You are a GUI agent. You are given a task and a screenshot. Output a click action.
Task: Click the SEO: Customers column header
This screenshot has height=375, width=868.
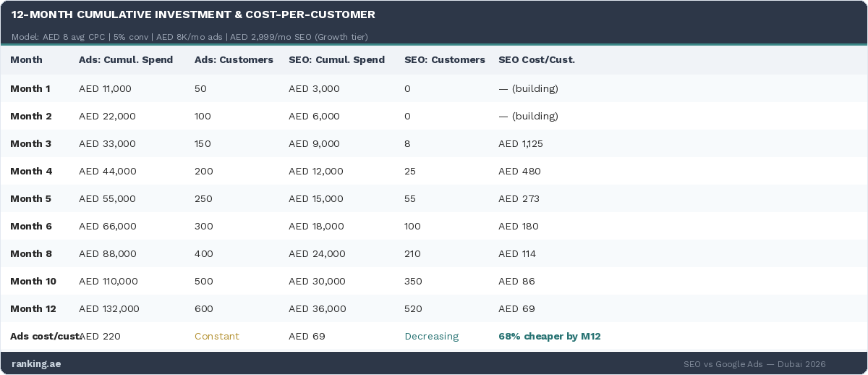(444, 60)
